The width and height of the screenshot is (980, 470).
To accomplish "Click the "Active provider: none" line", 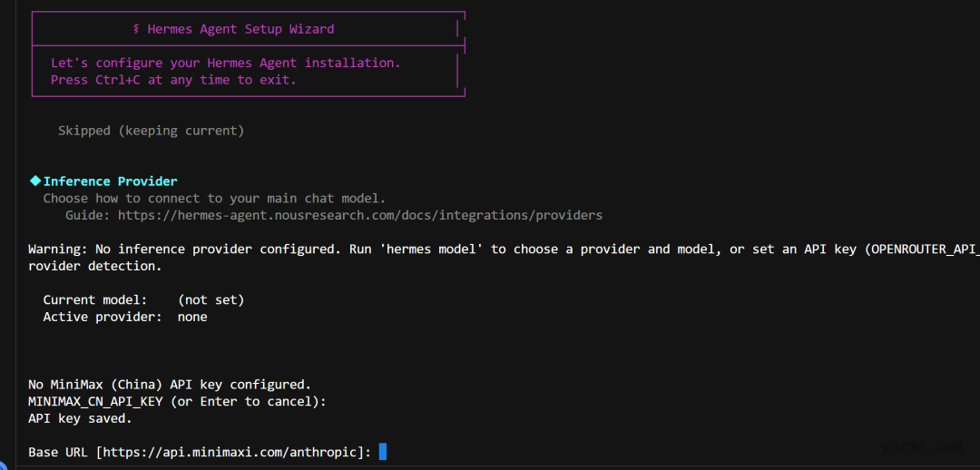I will 125,317.
